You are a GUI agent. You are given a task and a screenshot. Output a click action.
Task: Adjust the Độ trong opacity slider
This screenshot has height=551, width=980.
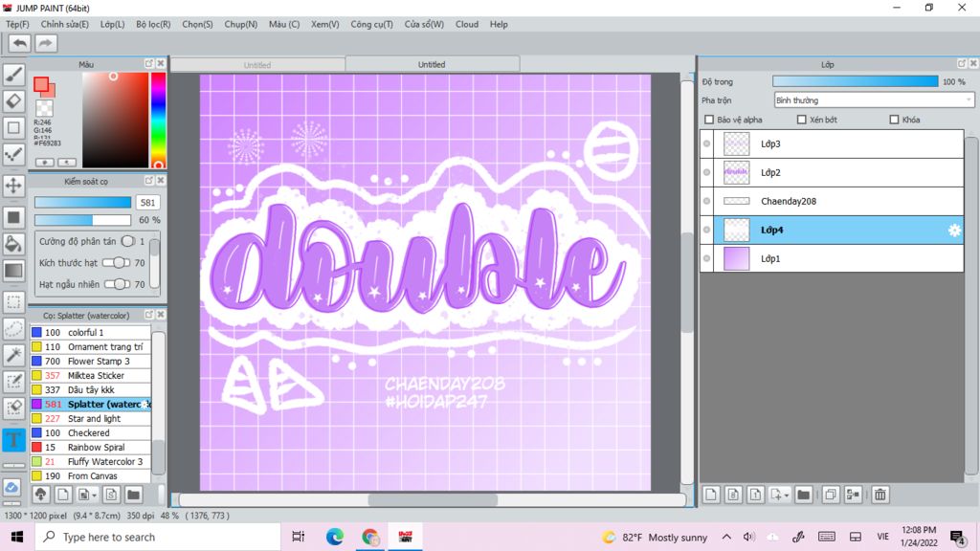tap(855, 82)
